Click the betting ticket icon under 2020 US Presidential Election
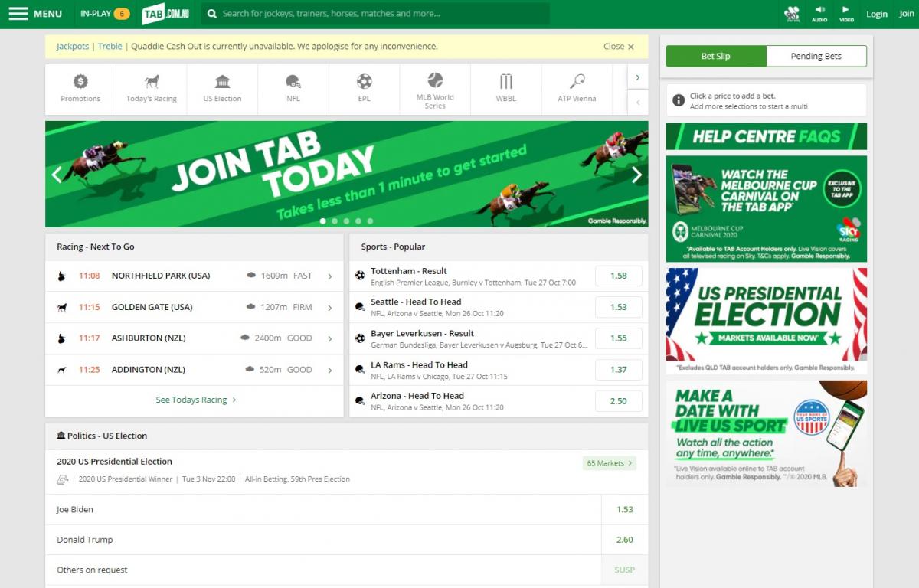This screenshot has height=588, width=919. pos(63,479)
